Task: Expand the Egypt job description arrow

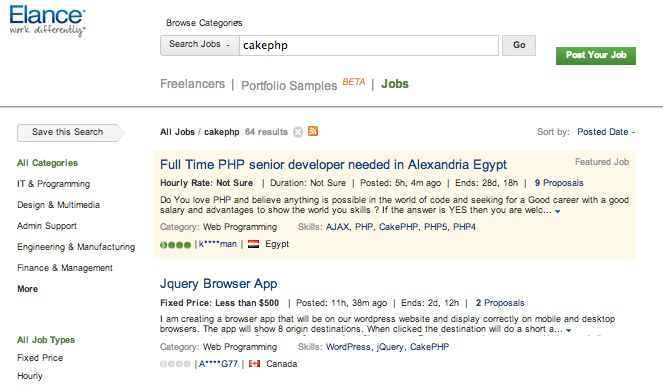Action: pos(558,211)
